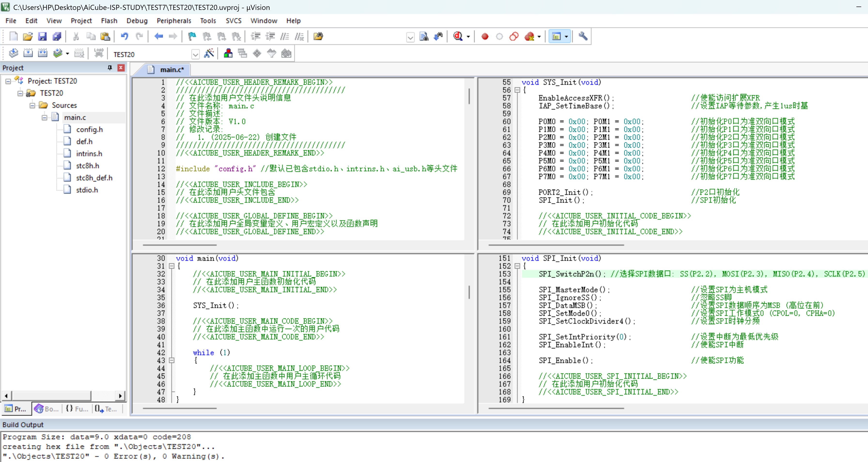
Task: Collapse SPI_Init fold at line 152
Action: [518, 266]
